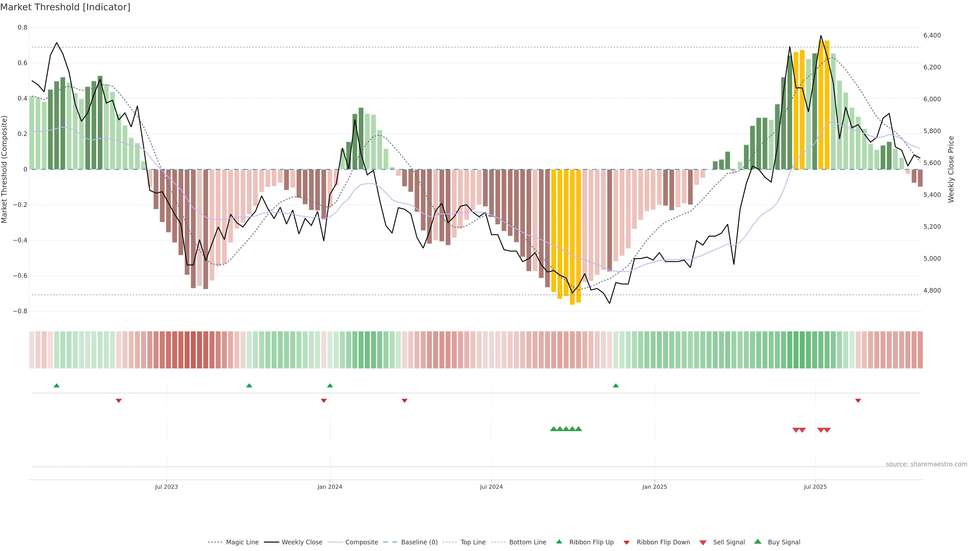980x551 pixels.
Task: Click the Weekly Close Price axis title
Action: click(951, 169)
